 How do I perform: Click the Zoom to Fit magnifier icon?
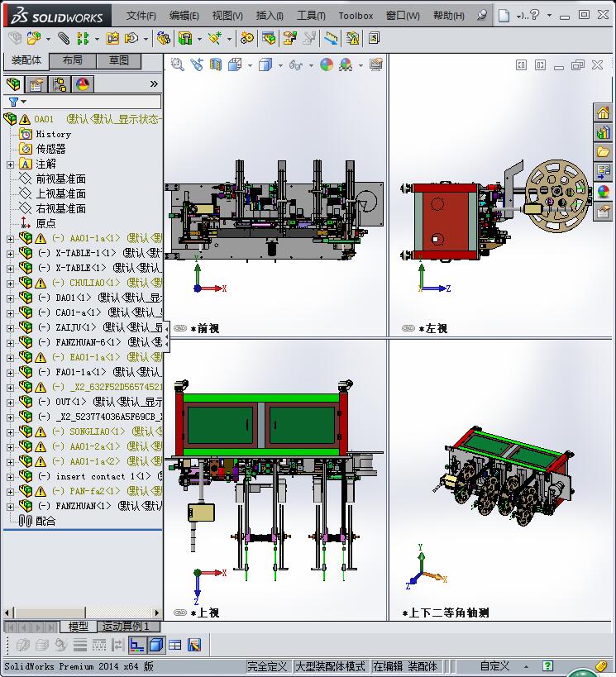point(178,64)
